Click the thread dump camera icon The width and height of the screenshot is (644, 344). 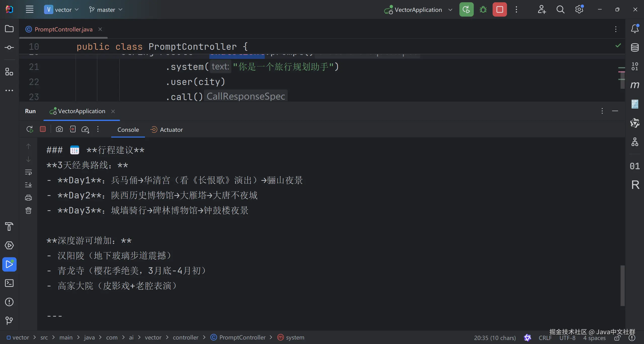[x=59, y=129]
